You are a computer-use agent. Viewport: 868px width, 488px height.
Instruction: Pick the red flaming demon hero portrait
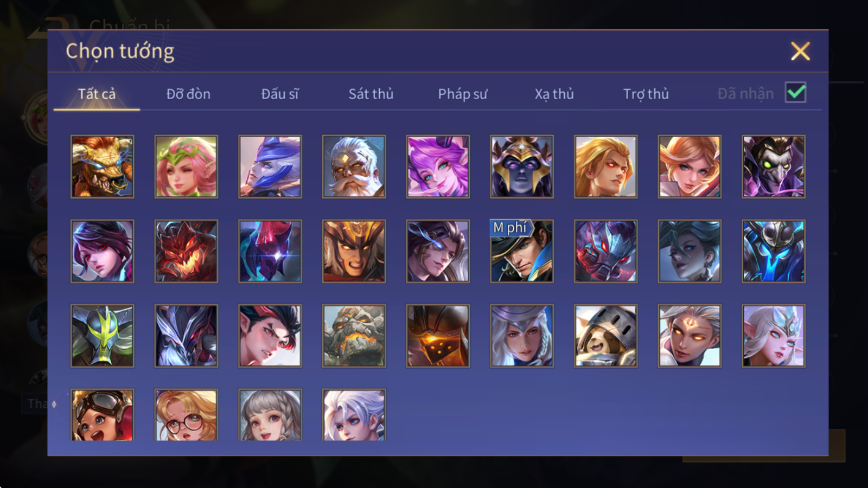[186, 251]
